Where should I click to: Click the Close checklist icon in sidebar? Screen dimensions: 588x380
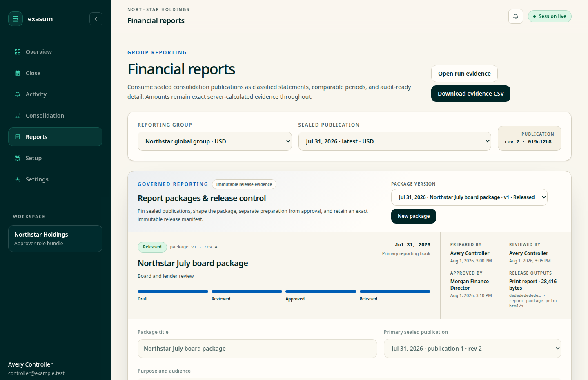point(18,73)
